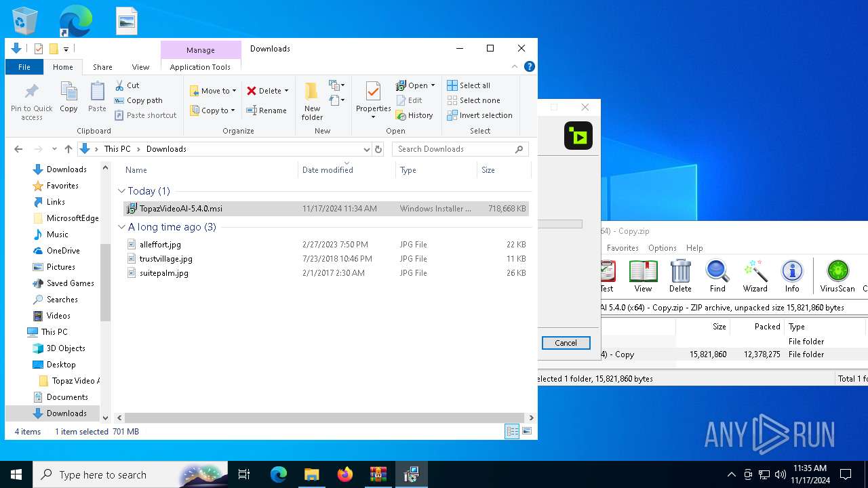Switch to the Share tab
The image size is (868, 488).
click(102, 67)
